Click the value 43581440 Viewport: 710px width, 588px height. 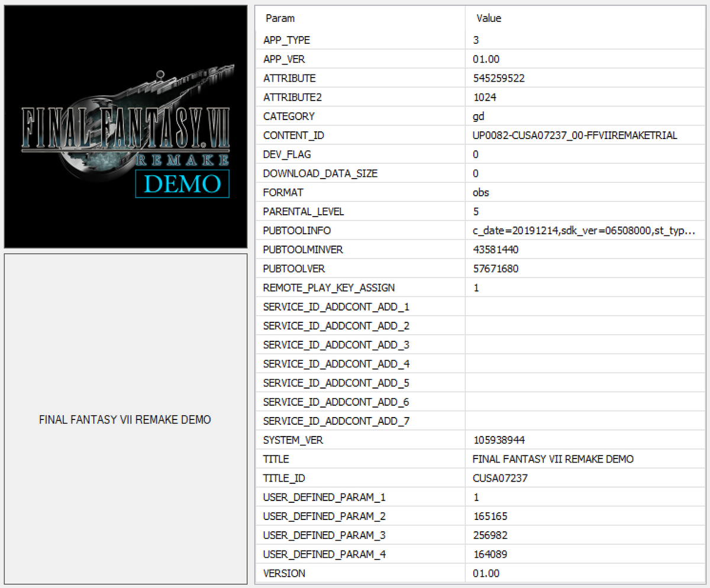click(496, 250)
